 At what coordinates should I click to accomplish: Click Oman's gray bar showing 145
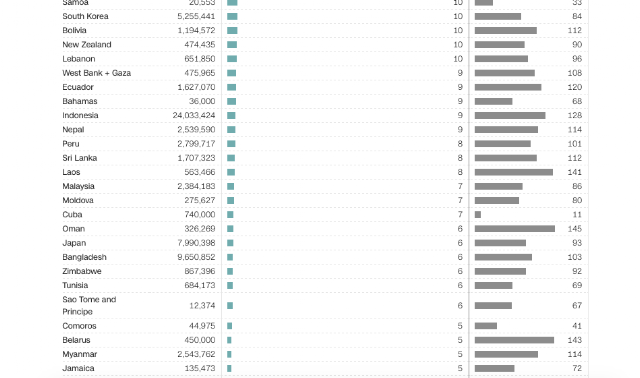pos(515,229)
